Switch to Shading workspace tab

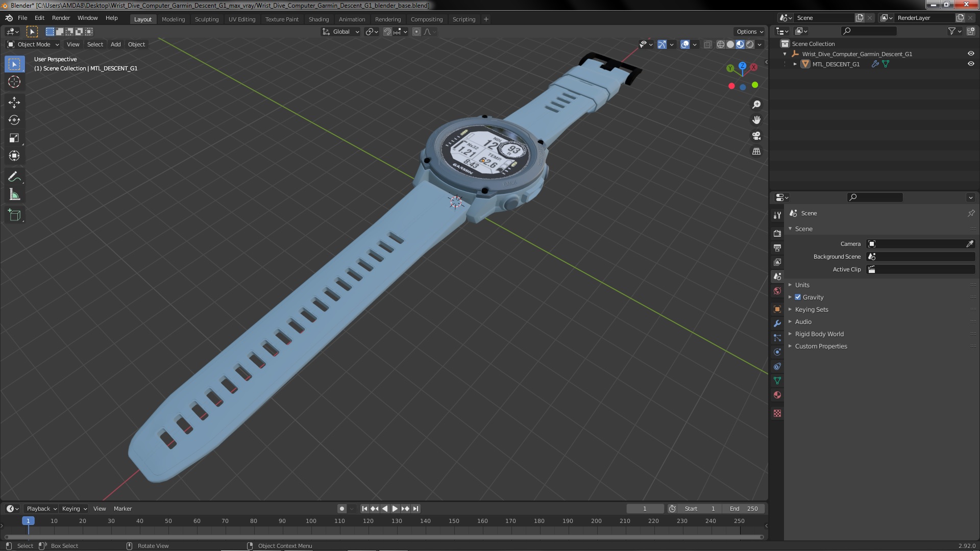[x=318, y=19]
